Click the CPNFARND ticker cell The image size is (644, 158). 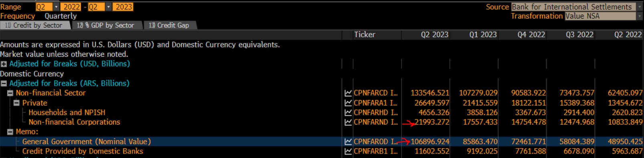[x=376, y=122]
